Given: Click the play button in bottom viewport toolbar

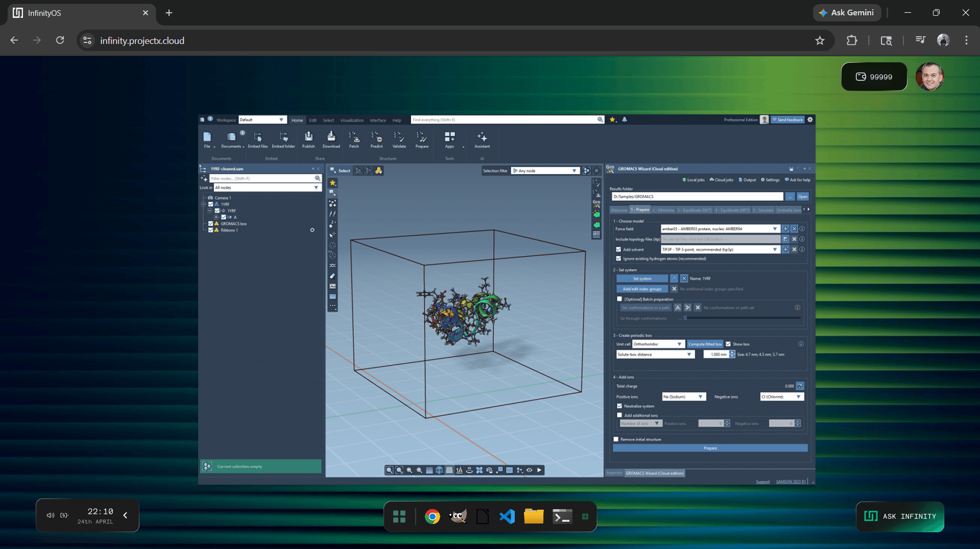Looking at the screenshot, I should [x=539, y=470].
